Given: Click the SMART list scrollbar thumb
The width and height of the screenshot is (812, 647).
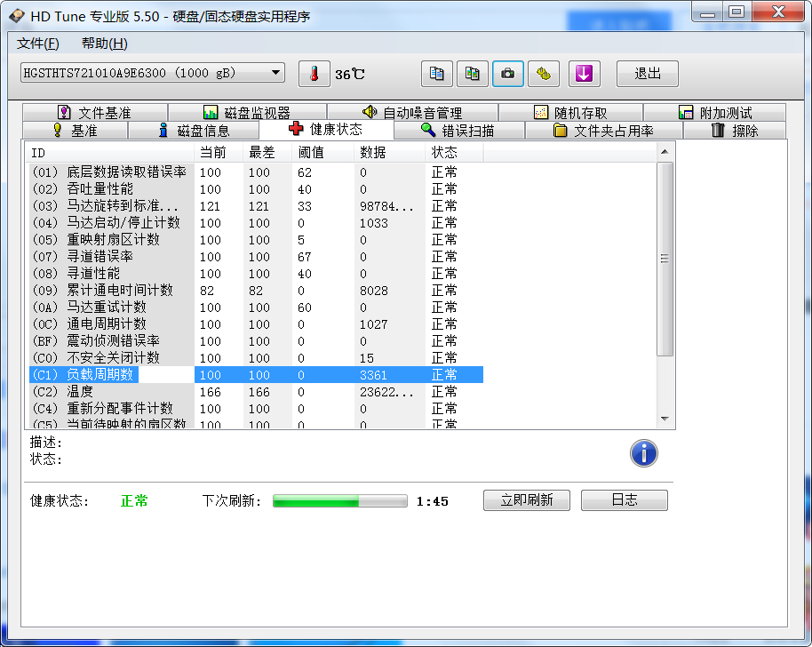Looking at the screenshot, I should click(x=665, y=259).
